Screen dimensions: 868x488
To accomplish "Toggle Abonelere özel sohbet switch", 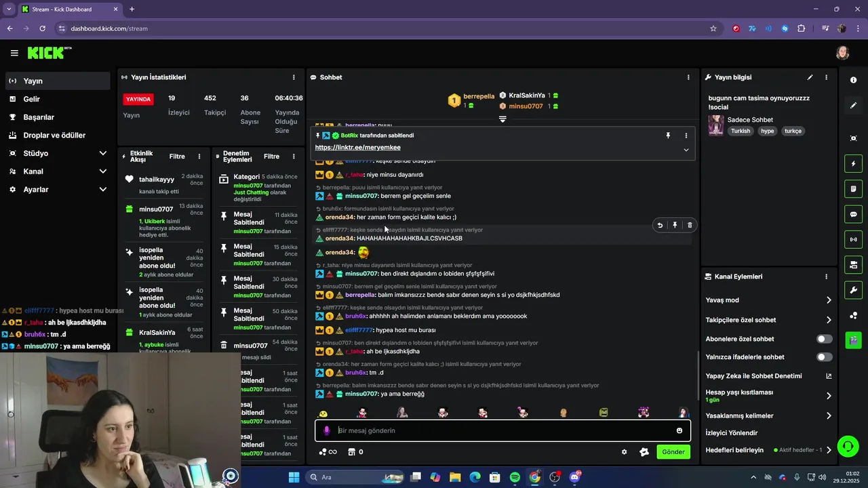I will (825, 339).
